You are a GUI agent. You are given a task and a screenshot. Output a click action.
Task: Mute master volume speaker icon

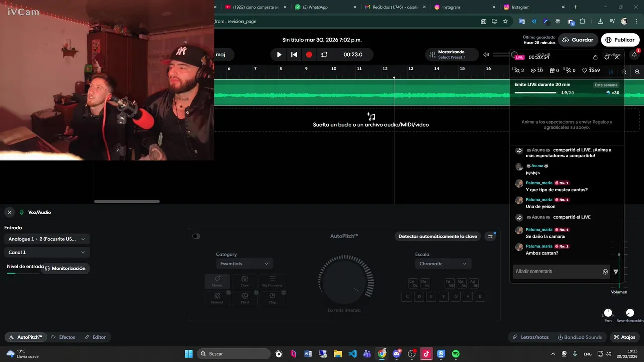click(x=486, y=55)
